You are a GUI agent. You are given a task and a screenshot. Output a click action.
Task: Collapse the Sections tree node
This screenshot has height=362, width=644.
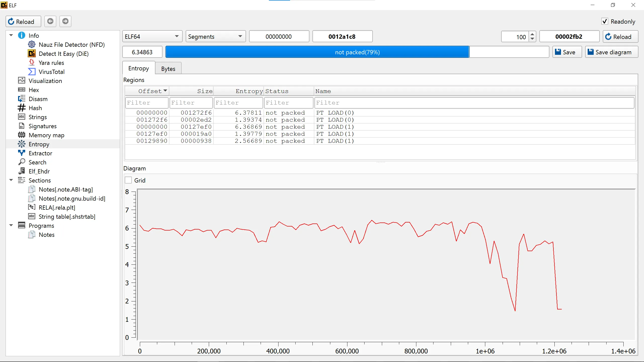(x=11, y=180)
